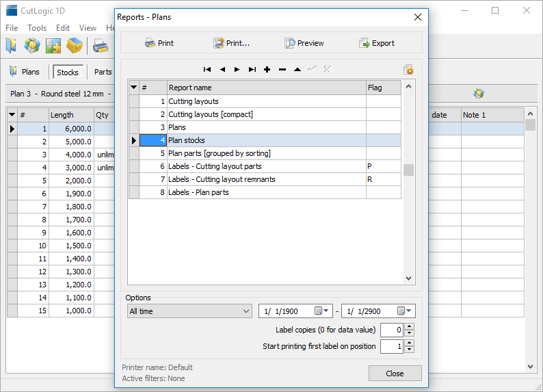Select stock row with length 5,000.0
Image resolution: width=543 pixels, height=392 pixels.
tap(61, 142)
